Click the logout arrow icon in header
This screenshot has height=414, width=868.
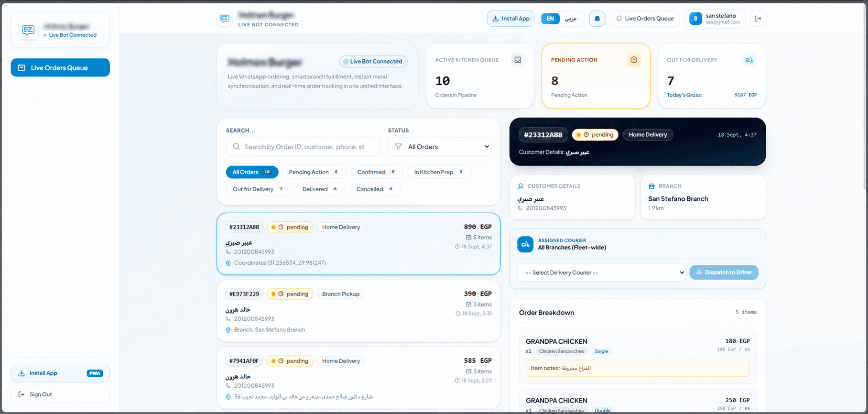coord(758,19)
